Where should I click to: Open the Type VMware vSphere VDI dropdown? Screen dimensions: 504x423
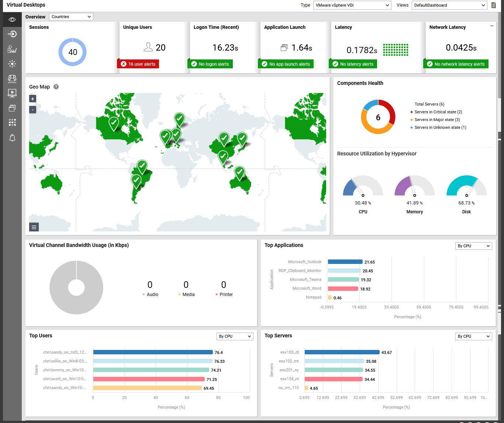(x=352, y=5)
